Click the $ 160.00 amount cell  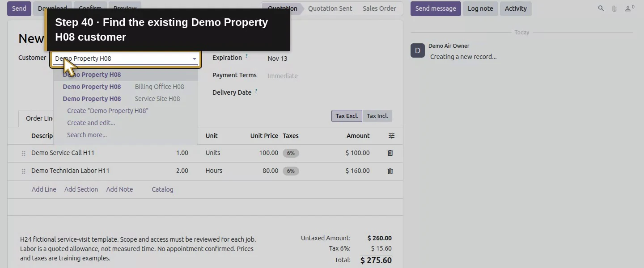pos(357,171)
